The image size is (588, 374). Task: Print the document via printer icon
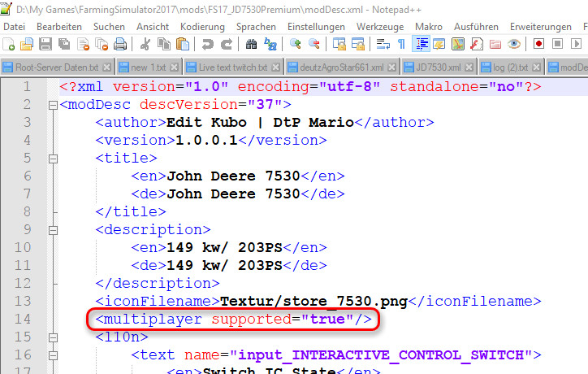coord(120,44)
